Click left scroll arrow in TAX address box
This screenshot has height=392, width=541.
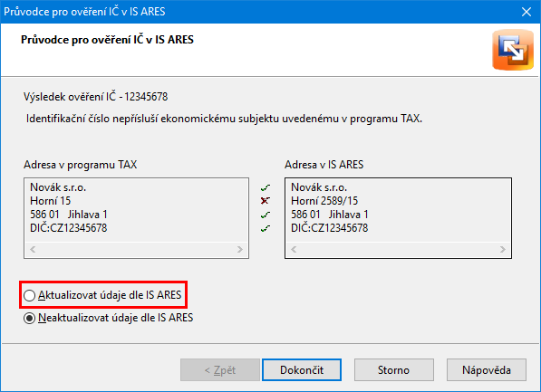click(x=33, y=249)
